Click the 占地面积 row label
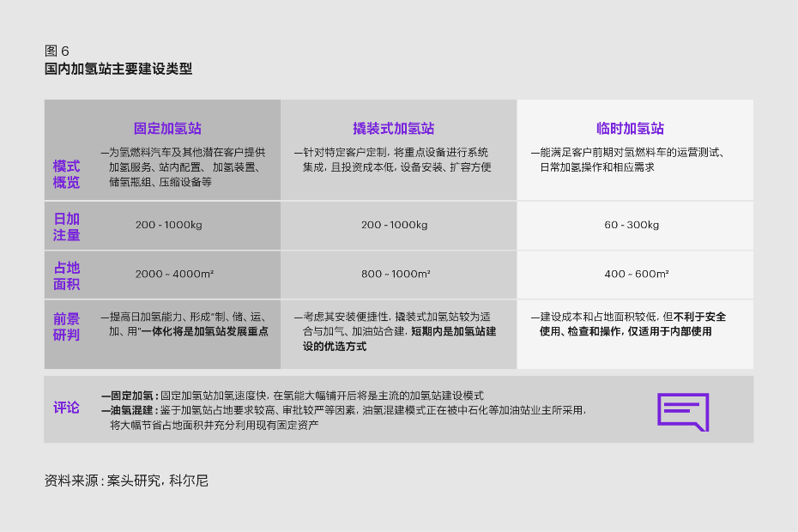This screenshot has height=532, width=798. (x=66, y=275)
